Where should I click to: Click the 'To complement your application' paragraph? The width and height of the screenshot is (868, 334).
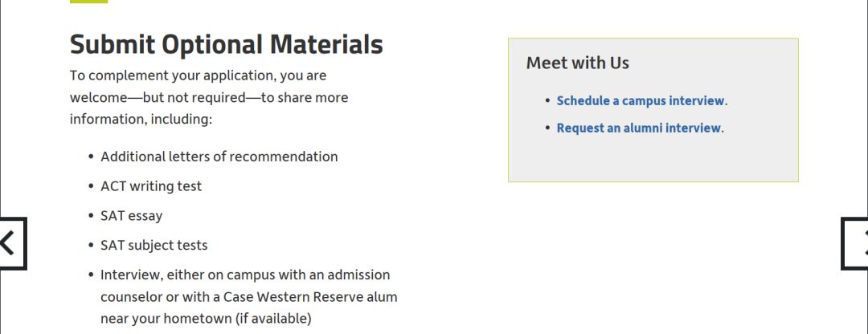tap(209, 97)
